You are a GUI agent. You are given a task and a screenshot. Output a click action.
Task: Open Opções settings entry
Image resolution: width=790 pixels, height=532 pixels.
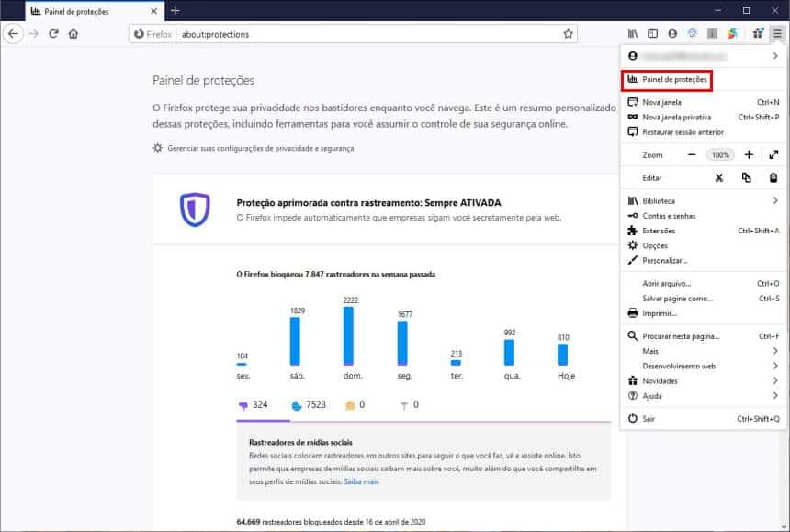coord(704,246)
